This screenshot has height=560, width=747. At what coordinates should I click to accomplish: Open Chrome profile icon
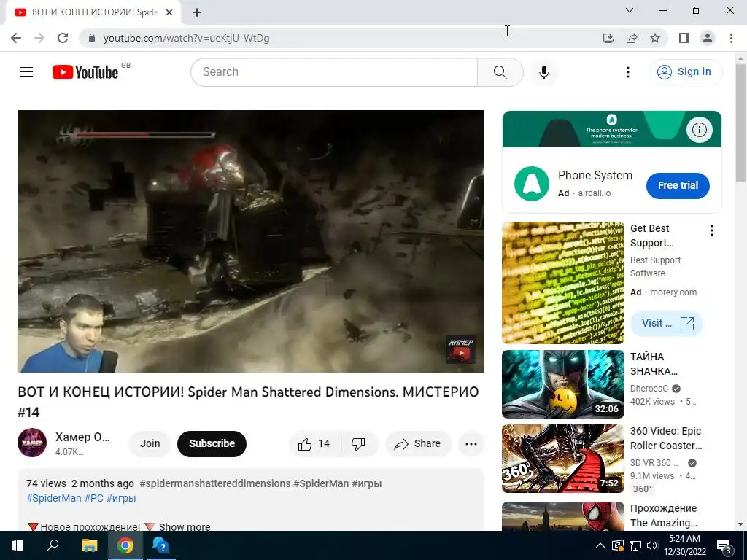pos(708,38)
